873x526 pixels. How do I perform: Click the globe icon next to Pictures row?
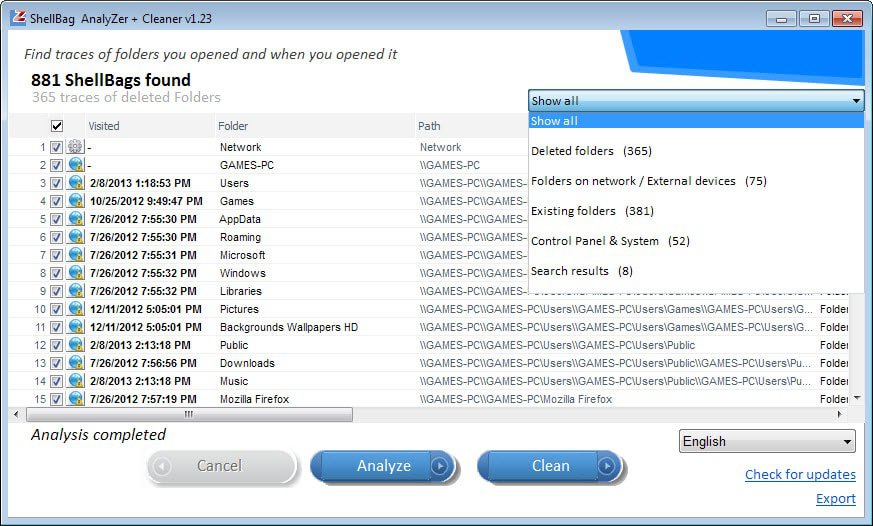pos(75,309)
